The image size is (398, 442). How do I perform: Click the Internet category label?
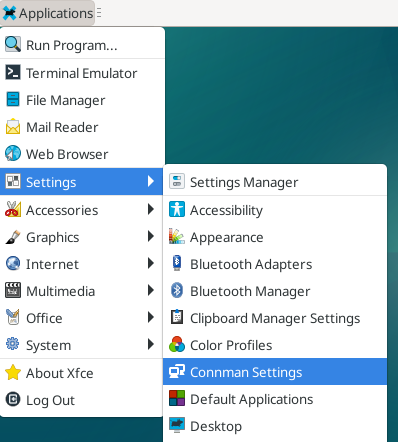click(52, 264)
